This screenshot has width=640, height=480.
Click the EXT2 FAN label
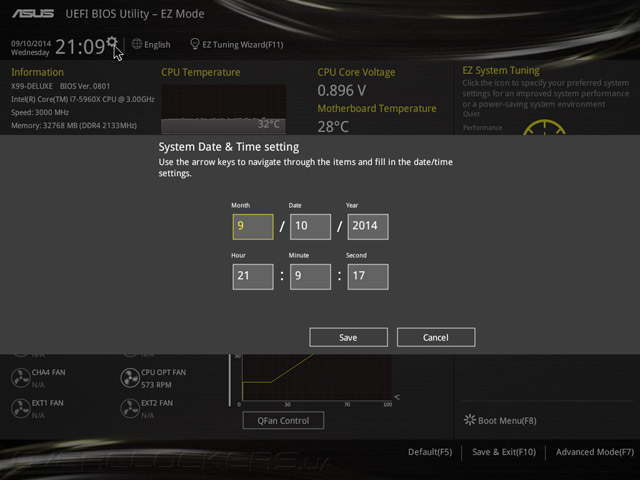pyautogui.click(x=157, y=403)
